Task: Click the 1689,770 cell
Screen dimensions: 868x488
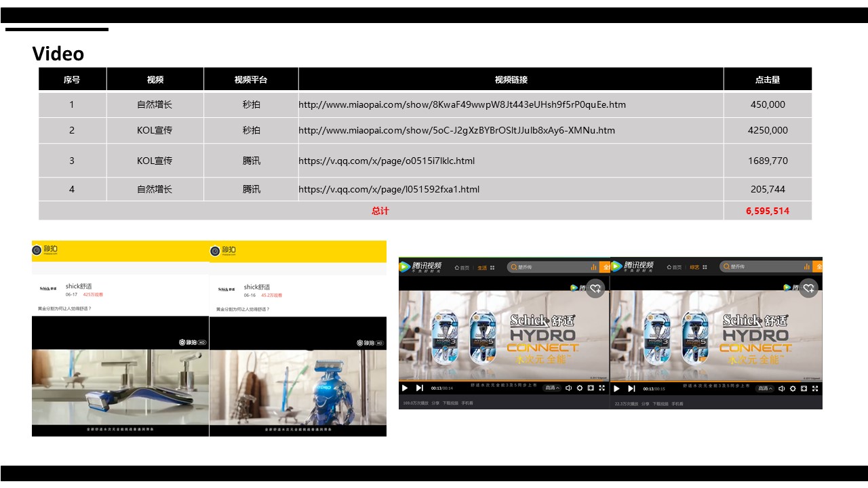Action: tap(768, 161)
